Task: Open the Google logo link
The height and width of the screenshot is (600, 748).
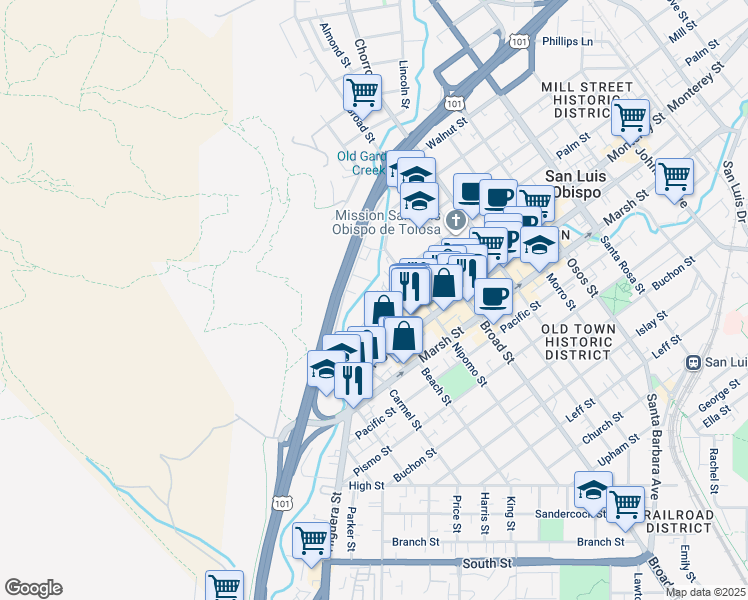Action: (x=33, y=588)
